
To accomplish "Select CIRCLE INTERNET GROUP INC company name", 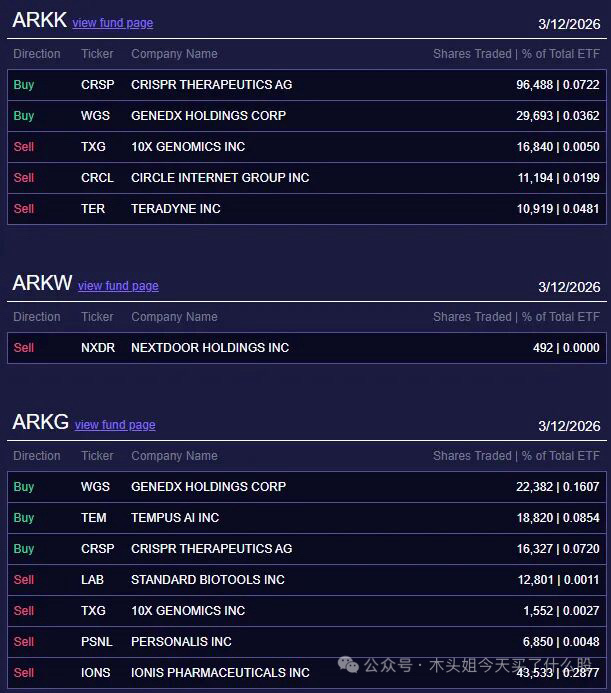I will [x=220, y=178].
